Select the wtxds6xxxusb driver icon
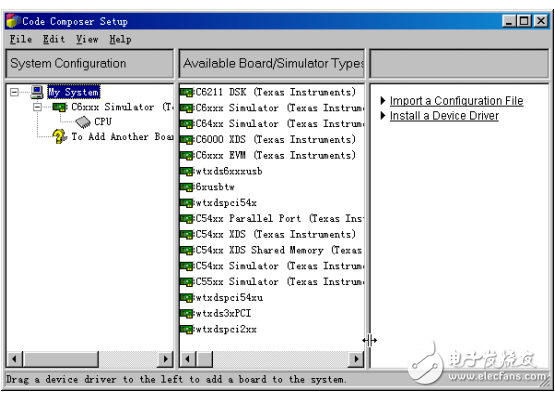This screenshot has height=393, width=555. click(x=187, y=171)
